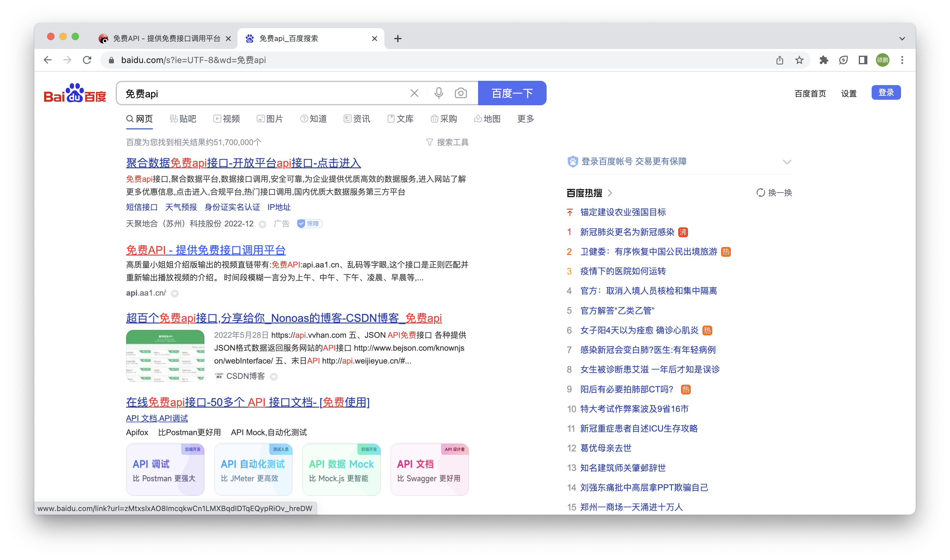Open result 聚合数据免费api接口
Screen dimensions: 950x560
[243, 163]
